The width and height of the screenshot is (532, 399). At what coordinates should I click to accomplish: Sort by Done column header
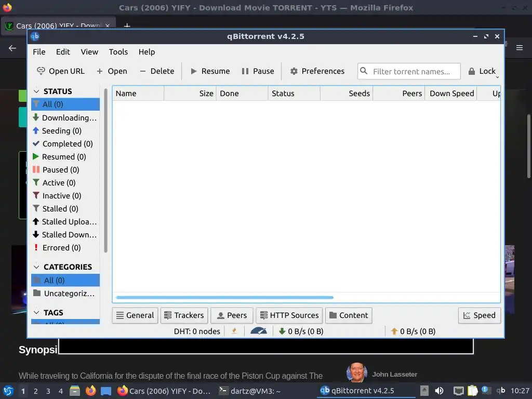[x=242, y=94]
